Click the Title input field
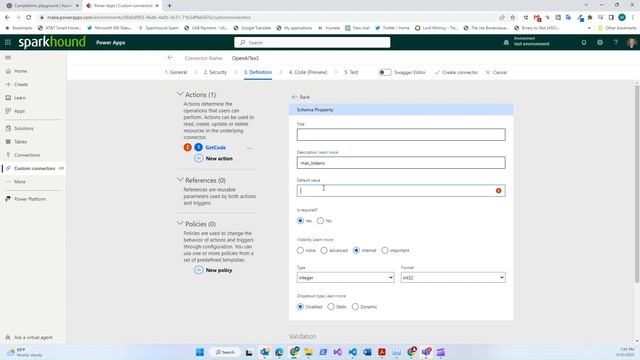Image resolution: width=640 pixels, height=360 pixels. click(x=401, y=135)
